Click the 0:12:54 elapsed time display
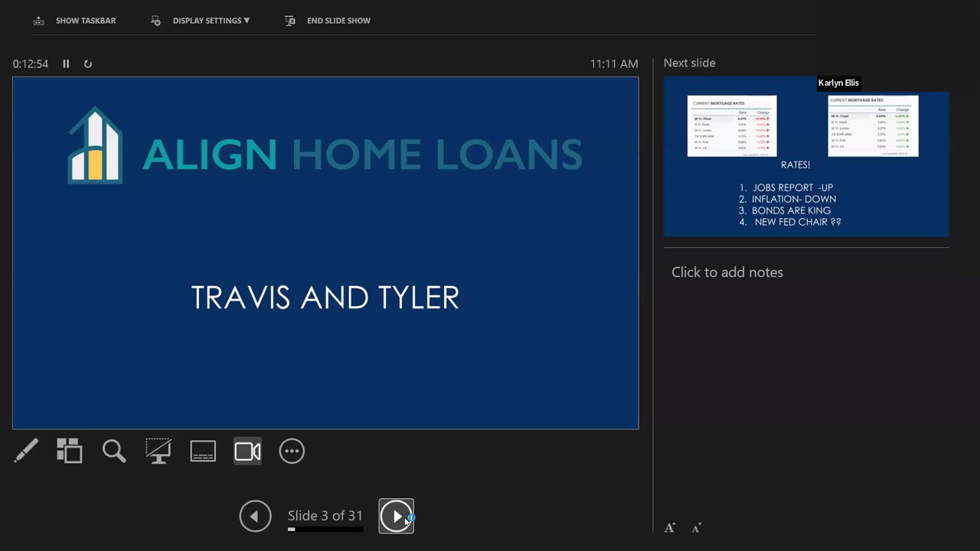 [31, 64]
